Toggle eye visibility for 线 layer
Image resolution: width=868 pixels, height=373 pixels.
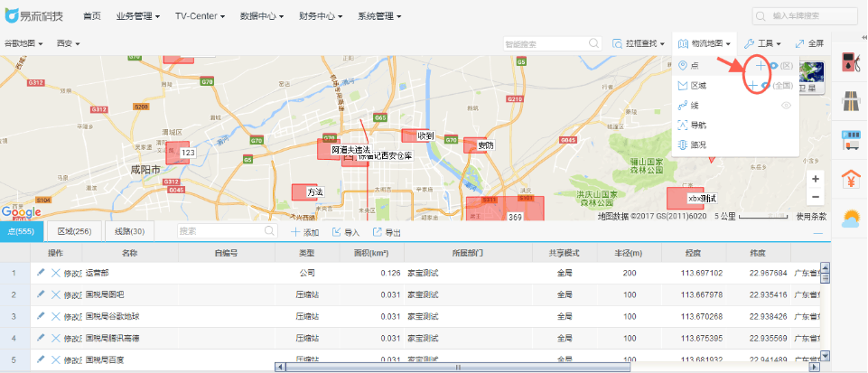coord(787,106)
